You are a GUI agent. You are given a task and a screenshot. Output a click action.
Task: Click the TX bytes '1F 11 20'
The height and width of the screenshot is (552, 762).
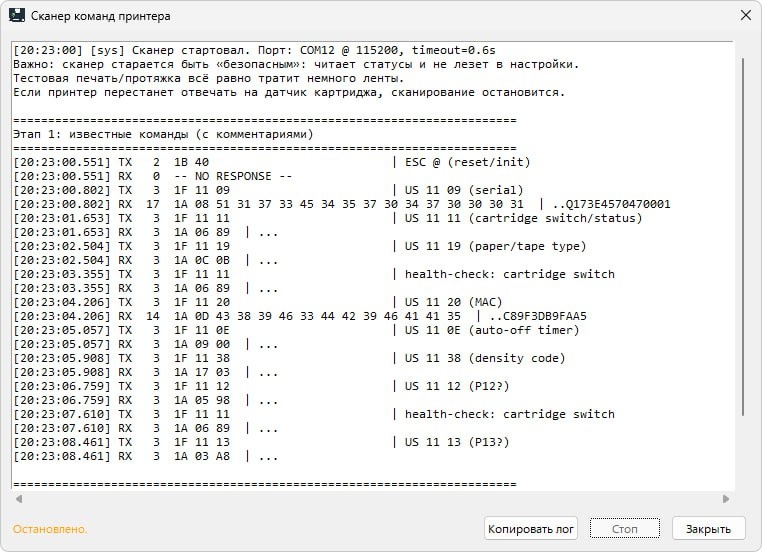click(202, 302)
